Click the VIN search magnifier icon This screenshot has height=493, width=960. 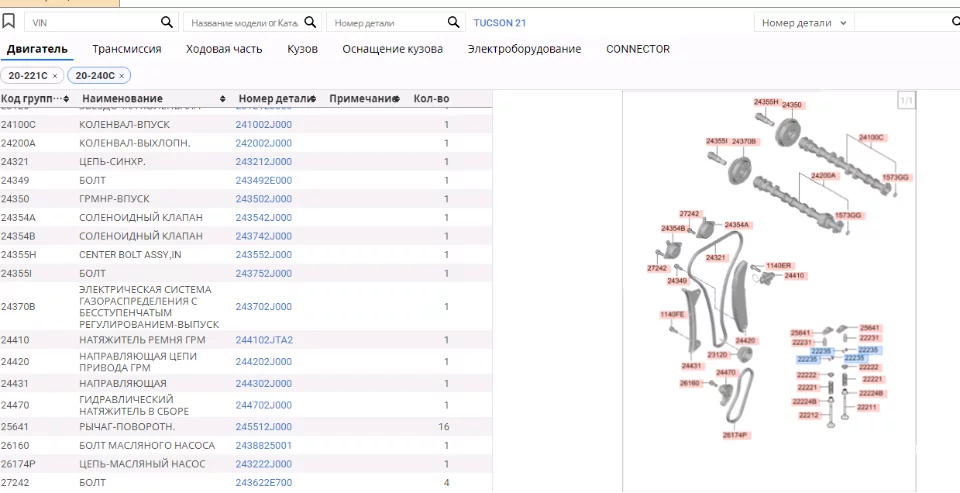[x=167, y=22]
